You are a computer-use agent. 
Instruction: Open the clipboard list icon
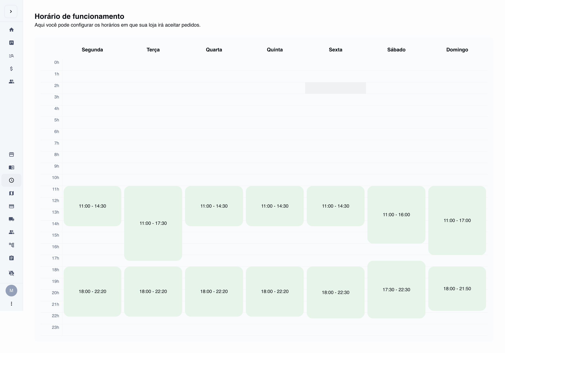(x=11, y=258)
